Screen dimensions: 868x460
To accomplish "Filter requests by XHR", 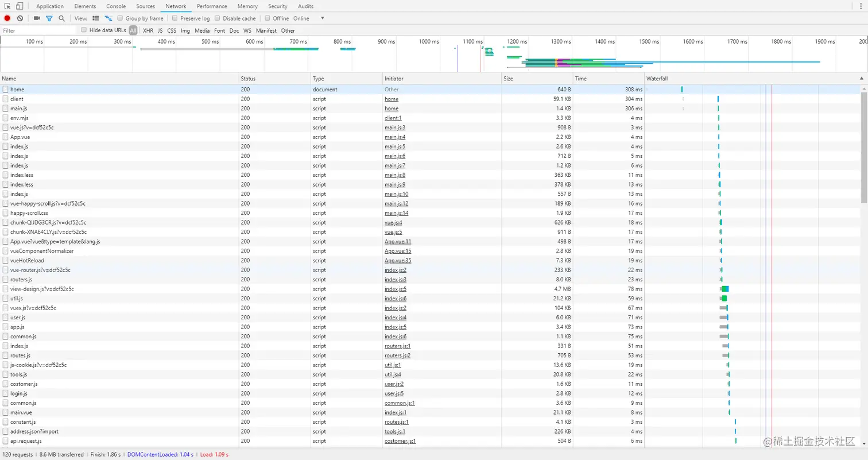I will (148, 30).
